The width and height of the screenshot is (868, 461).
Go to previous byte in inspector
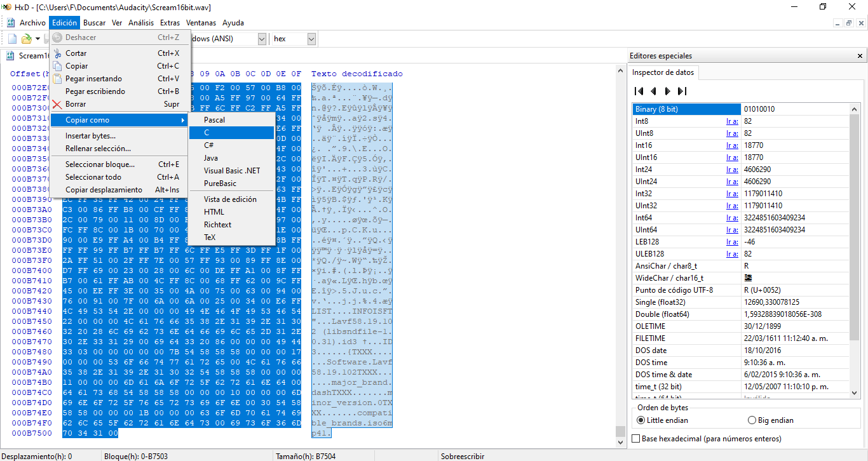click(x=653, y=91)
